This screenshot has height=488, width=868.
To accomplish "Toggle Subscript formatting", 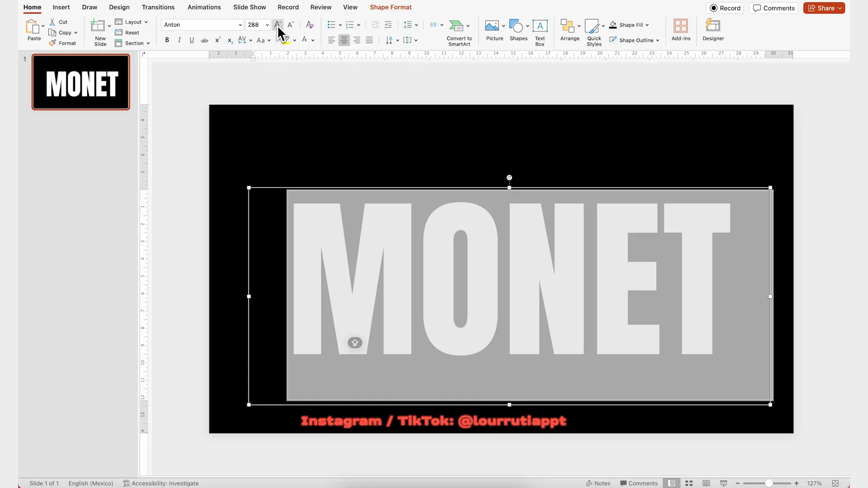I will pos(230,40).
